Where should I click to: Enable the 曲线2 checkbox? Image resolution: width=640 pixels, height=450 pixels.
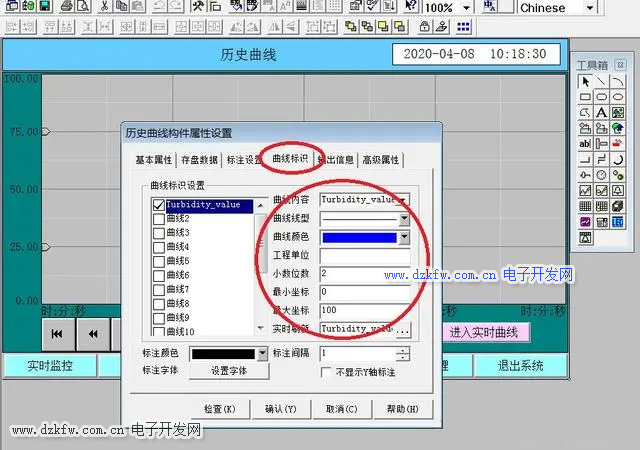click(x=158, y=219)
